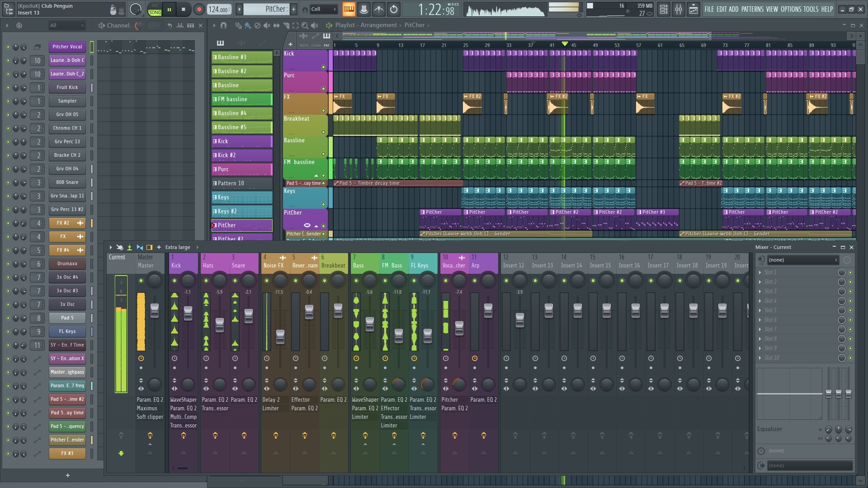Screen dimensions: 868x488
Task: Mute the FL Keys channel LED
Action: click(8, 331)
